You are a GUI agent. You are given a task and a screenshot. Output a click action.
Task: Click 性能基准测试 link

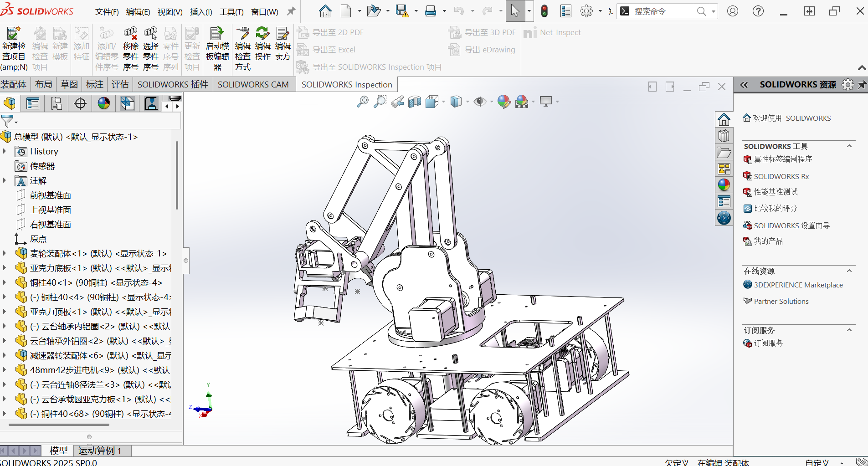[776, 192]
